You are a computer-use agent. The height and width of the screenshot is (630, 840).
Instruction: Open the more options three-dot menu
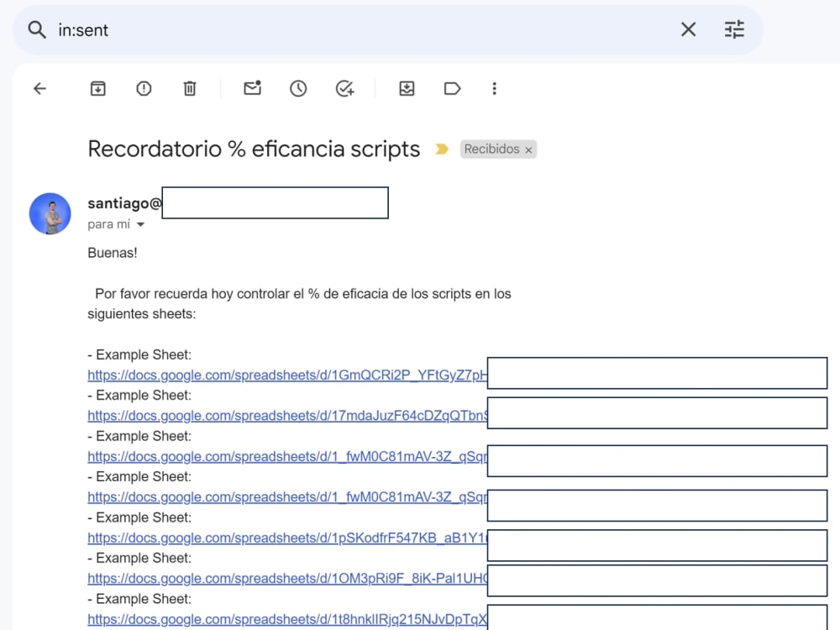point(495,88)
